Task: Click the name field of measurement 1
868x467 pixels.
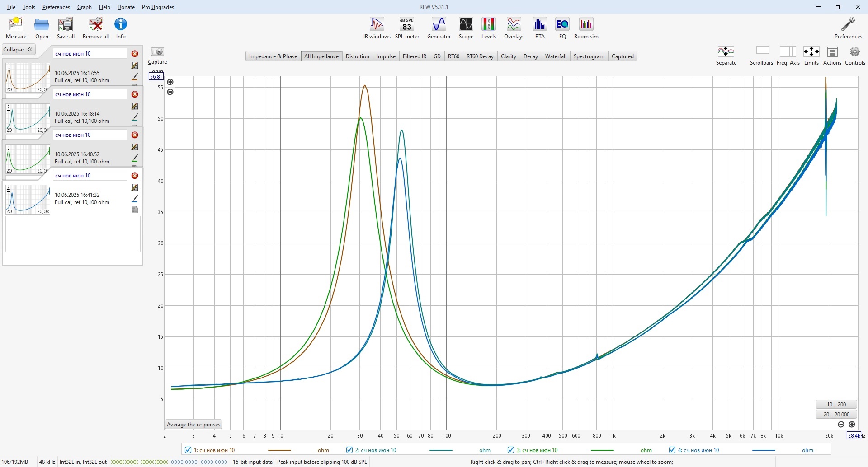Action: coord(90,54)
